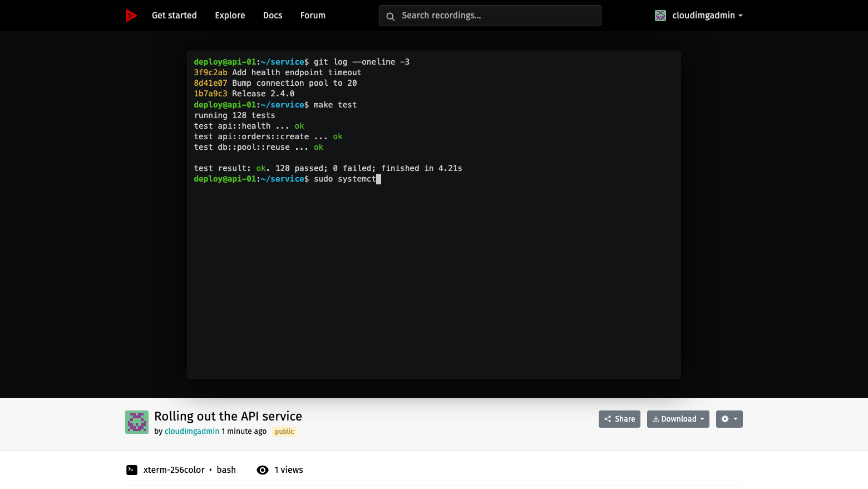Click the "1 minute ago" timestamp
This screenshot has width=868, height=489.
point(244,431)
